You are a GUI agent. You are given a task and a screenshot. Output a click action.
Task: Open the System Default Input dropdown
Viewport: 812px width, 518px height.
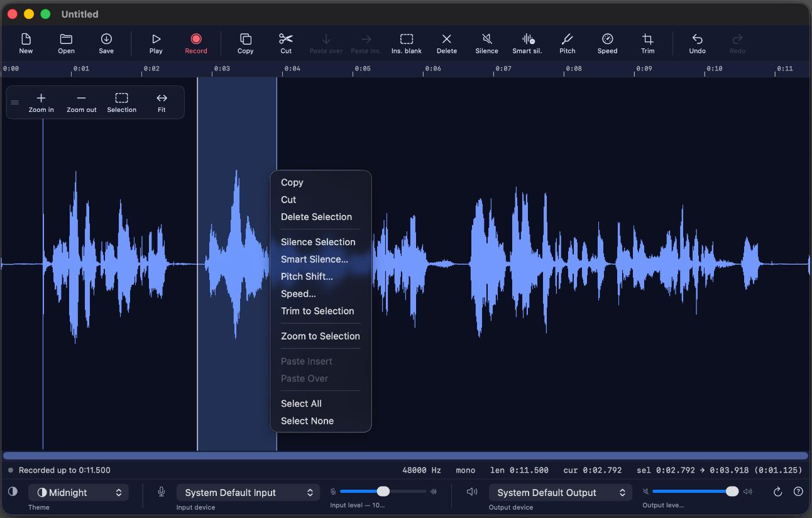click(x=248, y=493)
